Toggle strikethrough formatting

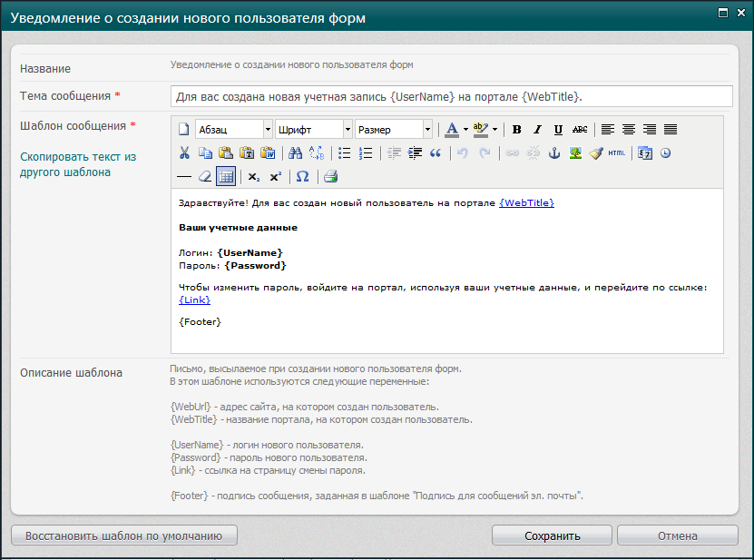[580, 130]
